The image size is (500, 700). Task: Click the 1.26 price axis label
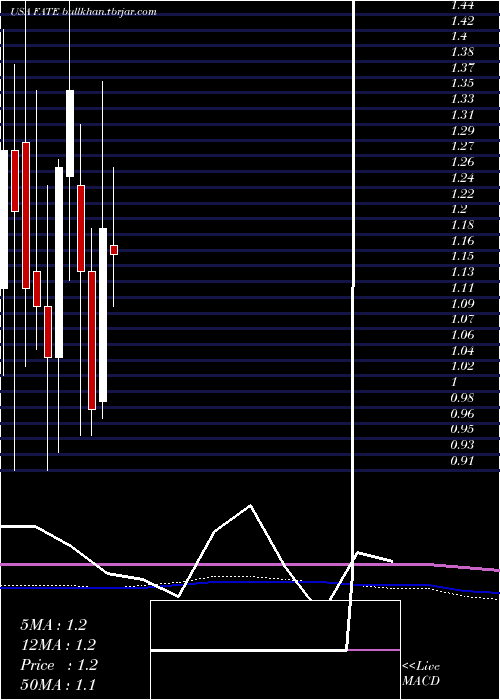462,162
